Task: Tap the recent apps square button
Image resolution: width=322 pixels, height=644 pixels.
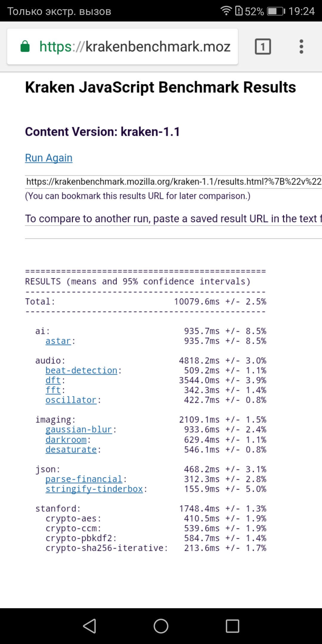Action: pos(232,626)
